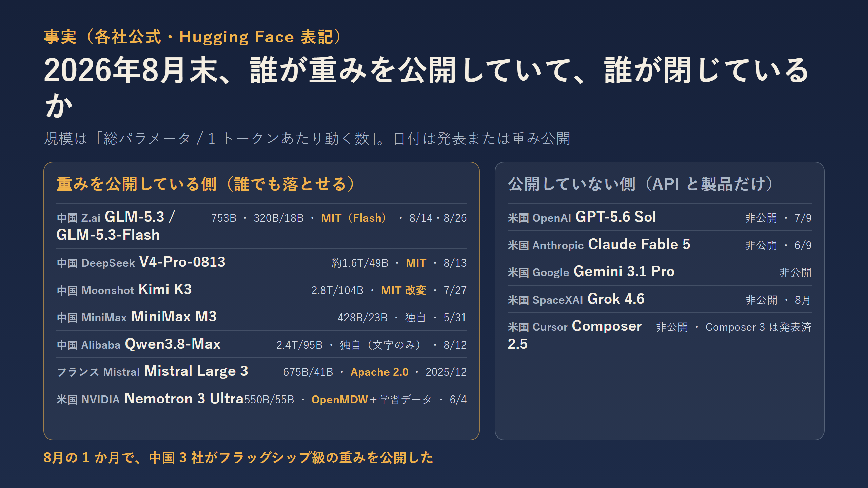Click the date "2025/12"

446,372
